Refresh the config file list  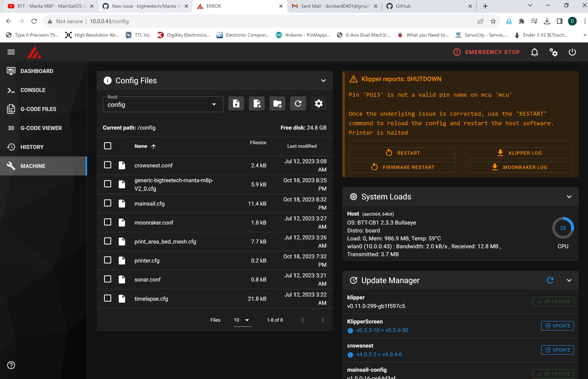(298, 104)
